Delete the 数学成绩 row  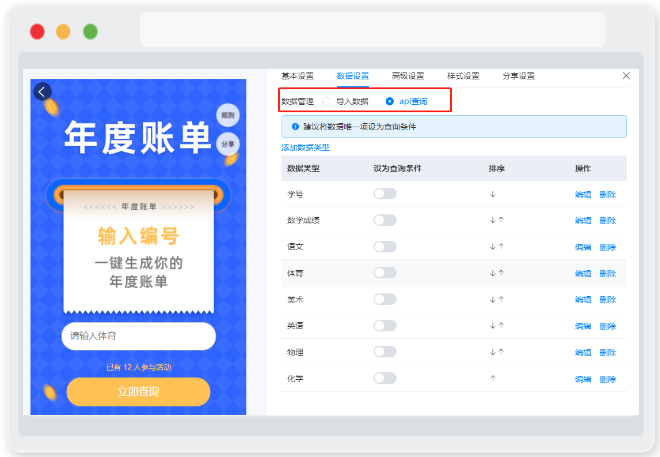(x=608, y=221)
